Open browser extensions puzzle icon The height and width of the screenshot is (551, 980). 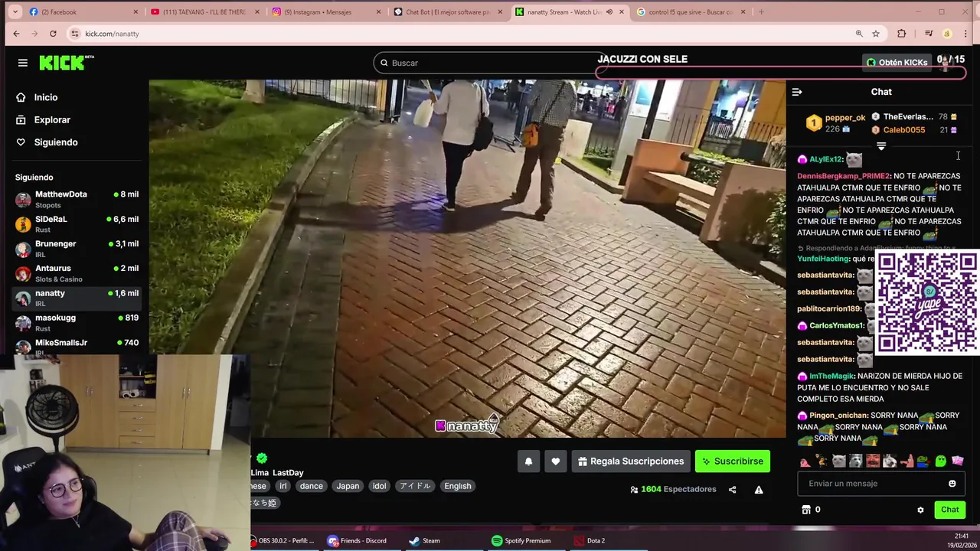click(x=901, y=34)
